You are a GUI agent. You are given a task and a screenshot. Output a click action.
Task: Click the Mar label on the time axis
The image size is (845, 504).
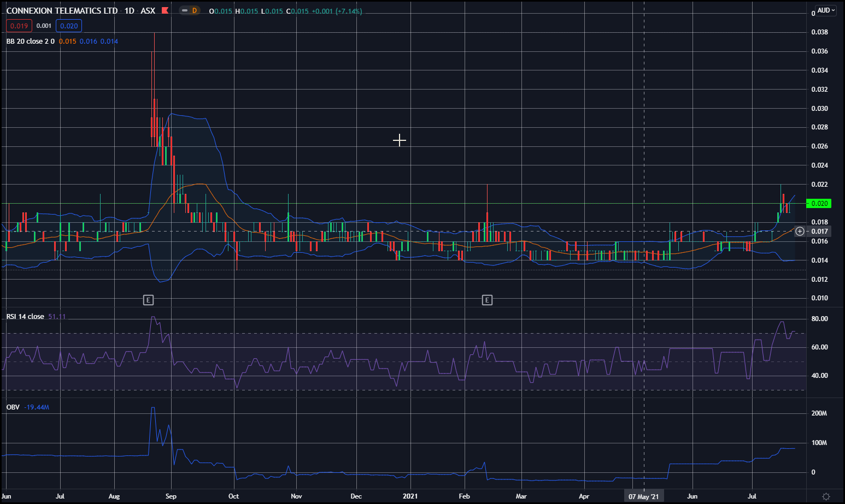521,496
